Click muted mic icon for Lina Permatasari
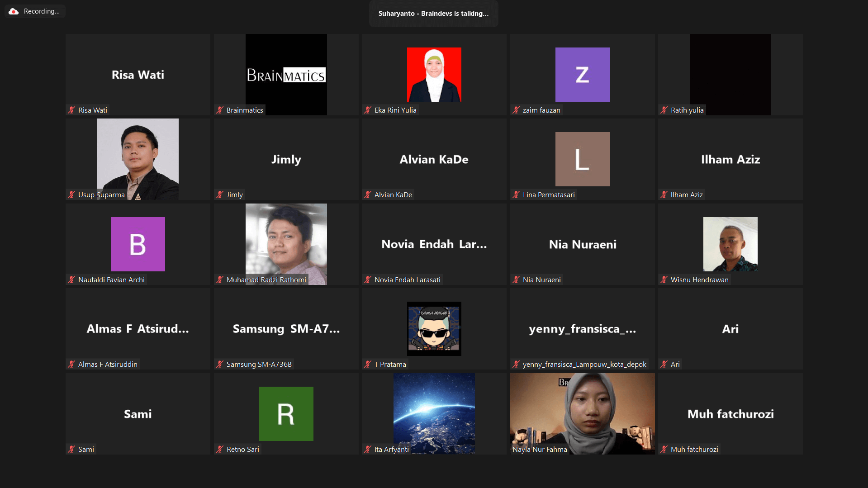Viewport: 868px width, 488px height. coord(516,194)
